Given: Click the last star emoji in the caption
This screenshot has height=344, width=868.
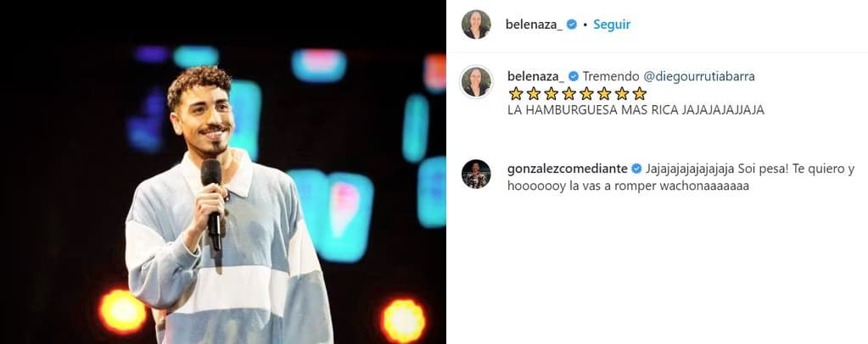Looking at the screenshot, I should pos(640,93).
